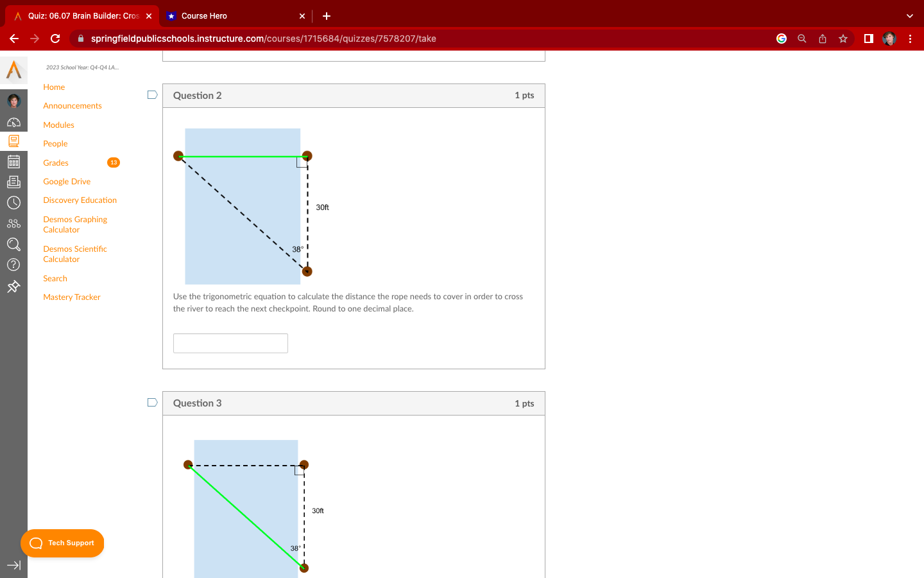Open the Canvas Calendar icon
This screenshot has width=924, height=578.
click(x=13, y=162)
